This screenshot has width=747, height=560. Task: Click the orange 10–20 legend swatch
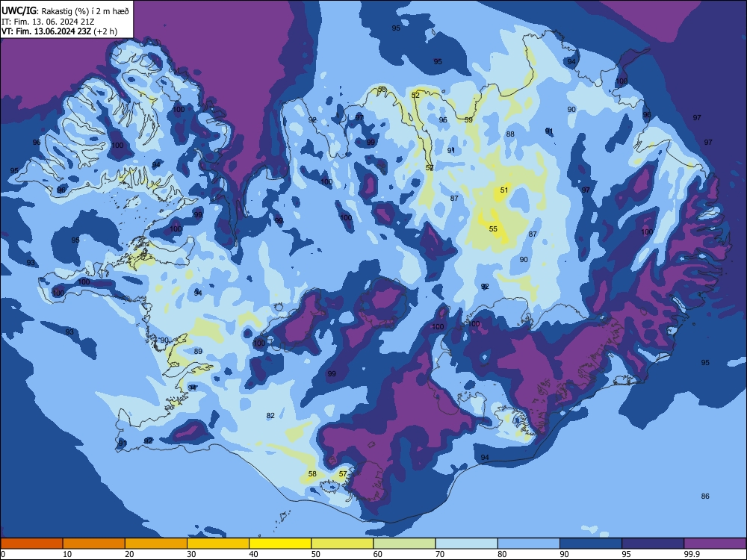click(94, 544)
